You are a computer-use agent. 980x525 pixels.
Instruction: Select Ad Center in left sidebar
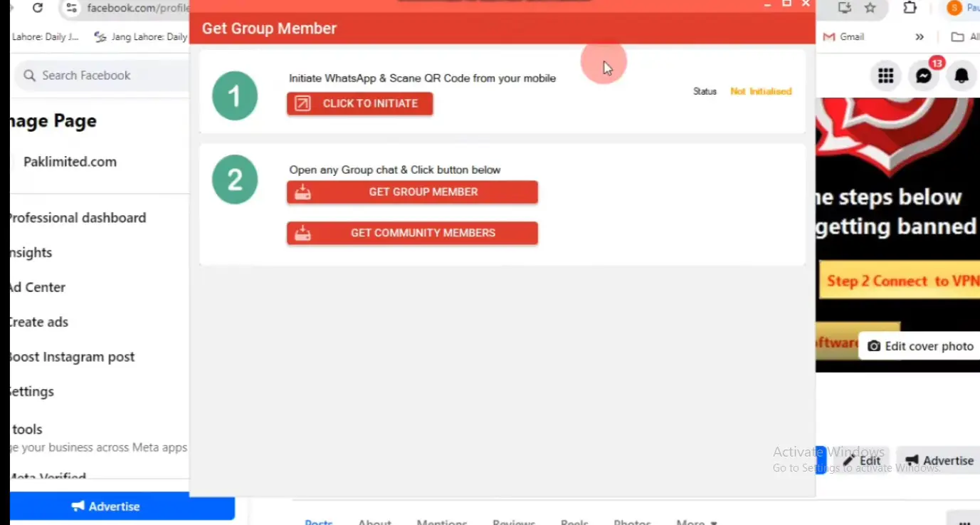coord(37,287)
